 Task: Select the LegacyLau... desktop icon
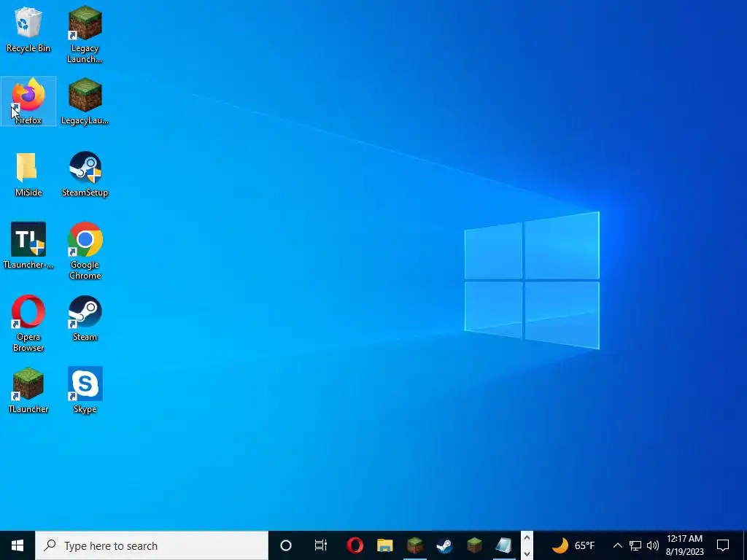click(x=85, y=101)
